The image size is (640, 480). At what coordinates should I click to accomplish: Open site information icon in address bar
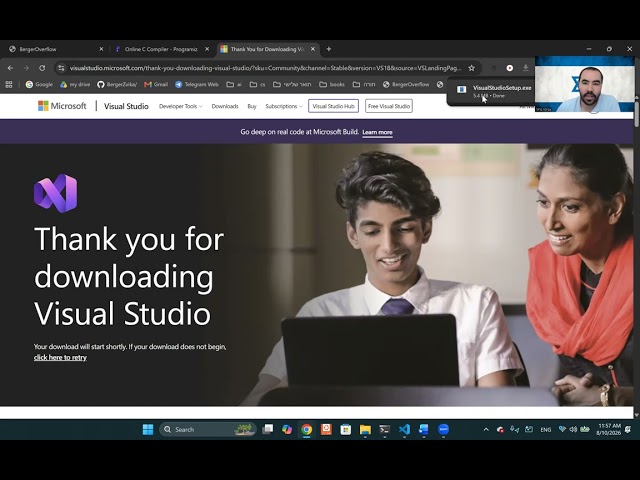pyautogui.click(x=61, y=68)
